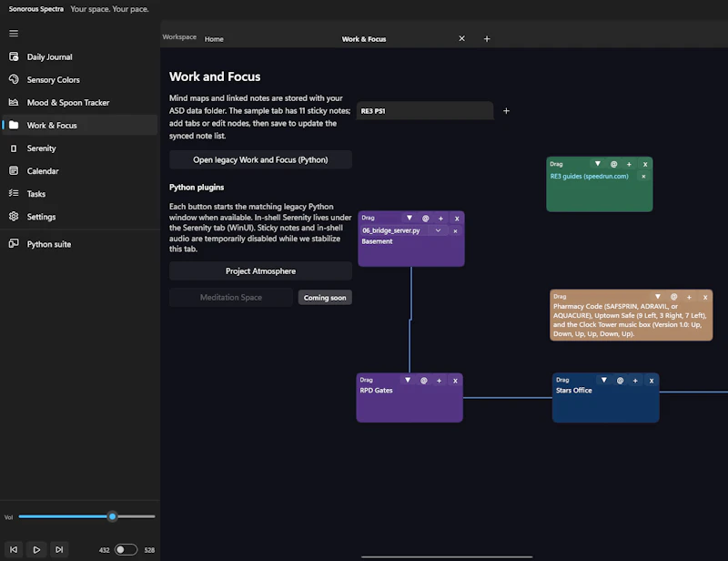The height and width of the screenshot is (561, 728).
Task: Open the color dropdown on the RE3 guides note
Action: [598, 164]
